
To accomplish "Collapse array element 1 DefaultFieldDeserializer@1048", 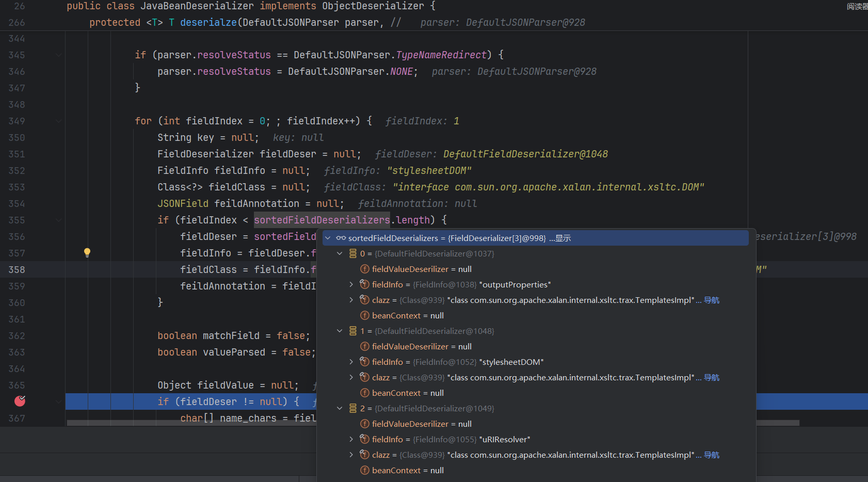I will point(340,331).
